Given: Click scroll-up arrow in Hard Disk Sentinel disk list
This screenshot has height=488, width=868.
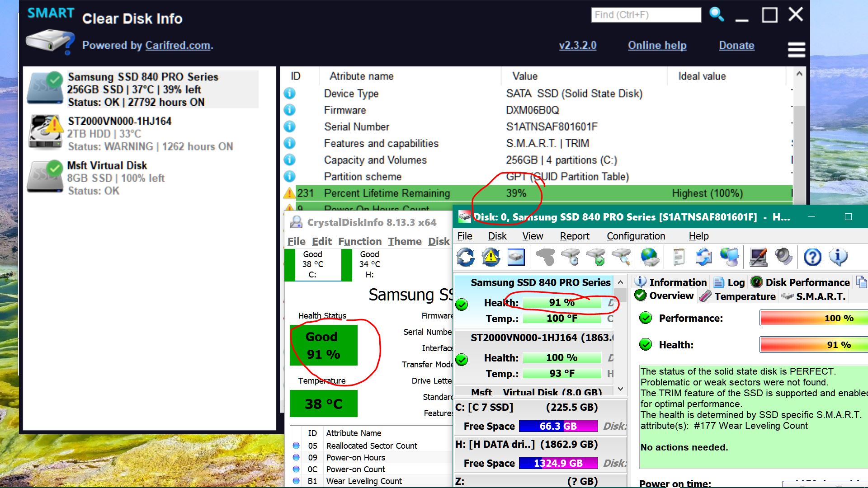Looking at the screenshot, I should pos(621,282).
